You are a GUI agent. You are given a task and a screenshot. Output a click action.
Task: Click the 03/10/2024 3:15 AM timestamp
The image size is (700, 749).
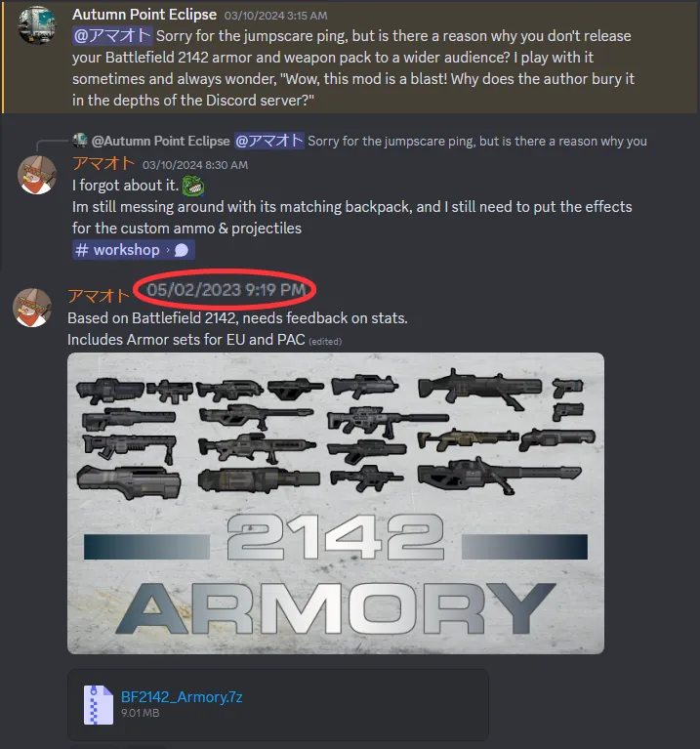[275, 16]
